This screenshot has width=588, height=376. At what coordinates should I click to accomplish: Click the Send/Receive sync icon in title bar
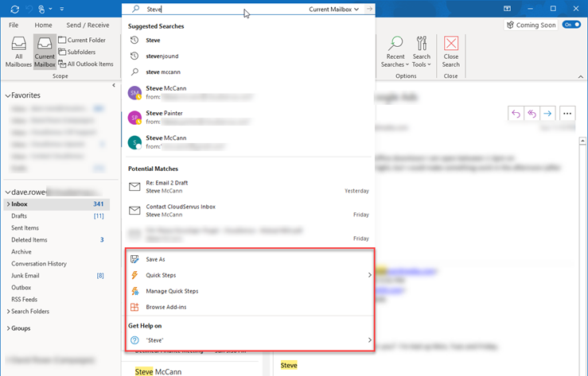tap(14, 9)
